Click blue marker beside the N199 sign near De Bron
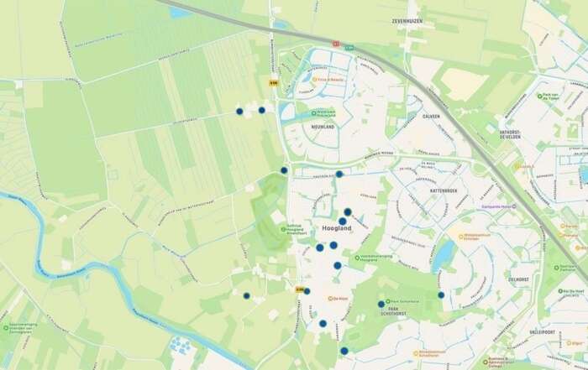This screenshot has width=588, height=370. tap(307, 291)
